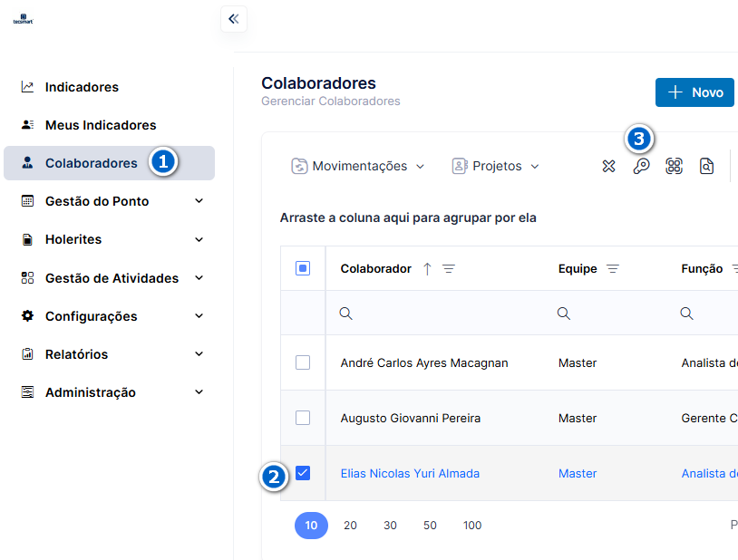Uncheck the box for Elias Nicolas Yuri Almada

pyautogui.click(x=303, y=473)
